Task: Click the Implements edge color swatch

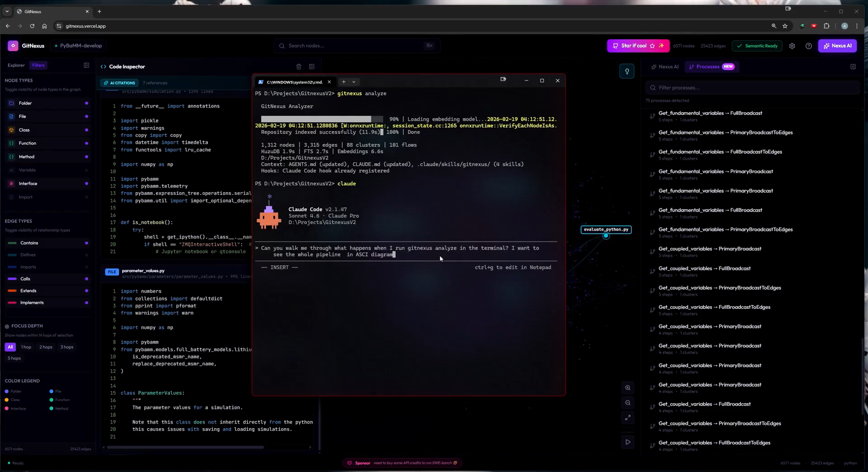Action: tap(12, 302)
